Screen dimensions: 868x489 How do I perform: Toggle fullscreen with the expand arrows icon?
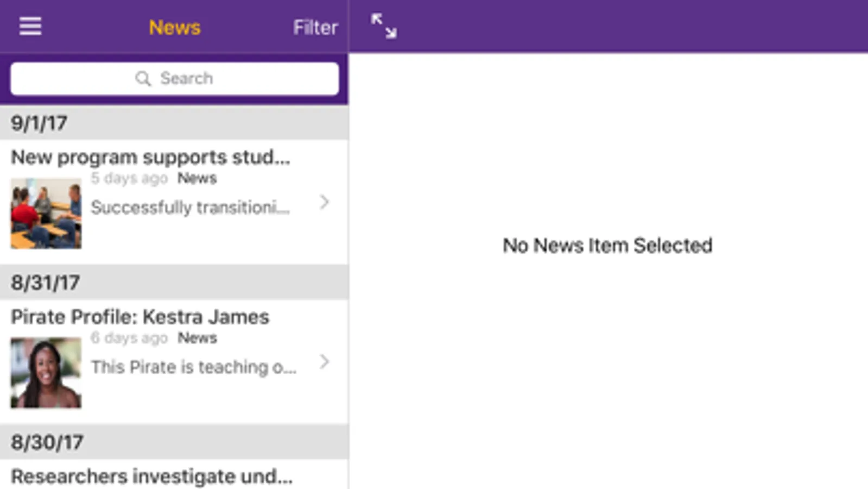[384, 26]
